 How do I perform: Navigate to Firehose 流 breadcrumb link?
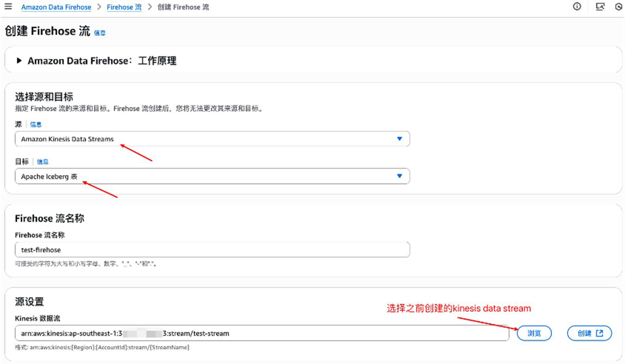124,7
